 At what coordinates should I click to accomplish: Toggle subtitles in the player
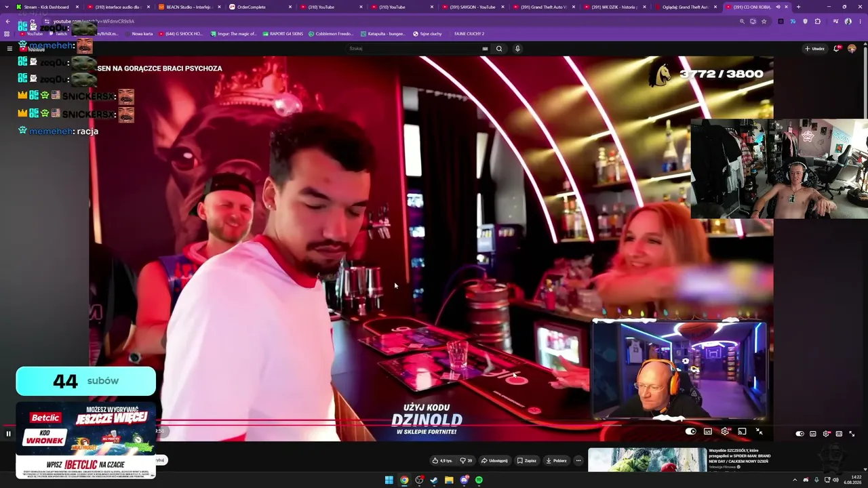click(708, 432)
